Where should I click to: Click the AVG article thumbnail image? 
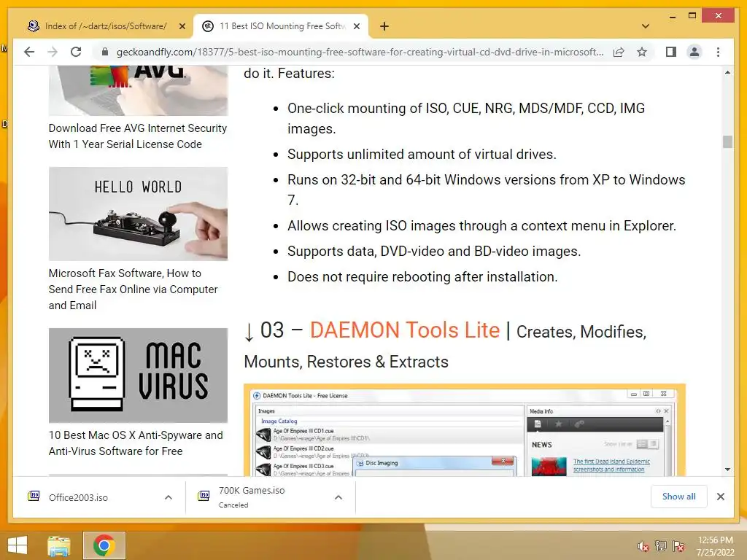coord(138,90)
